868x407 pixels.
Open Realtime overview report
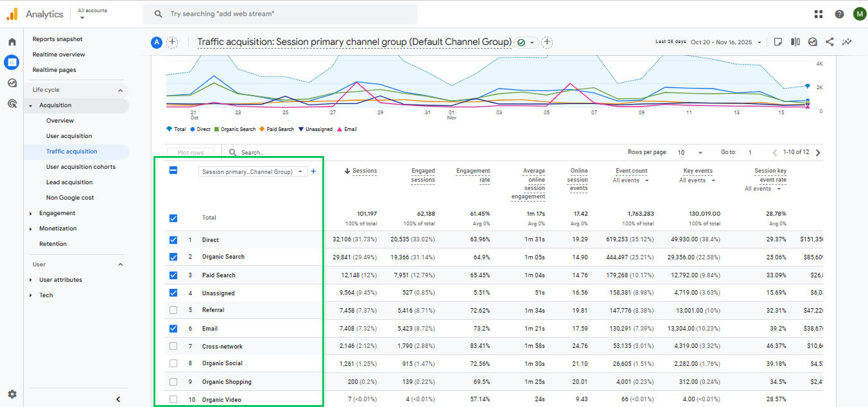60,54
